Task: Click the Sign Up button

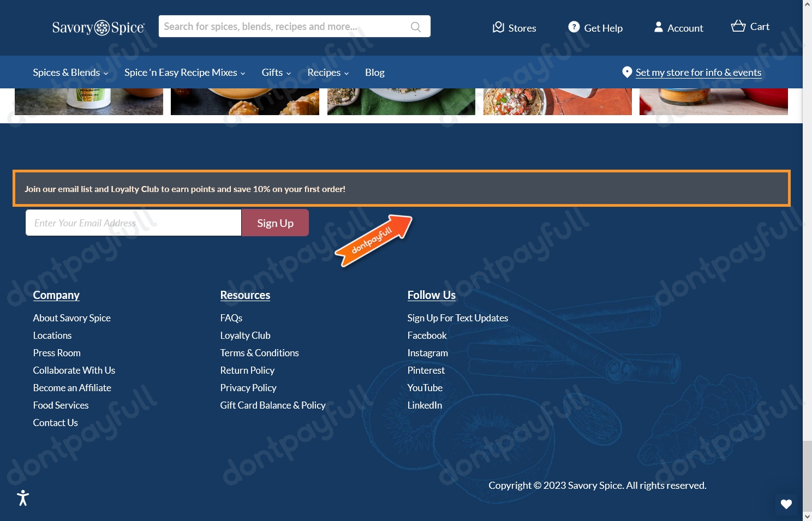Action: tap(274, 223)
